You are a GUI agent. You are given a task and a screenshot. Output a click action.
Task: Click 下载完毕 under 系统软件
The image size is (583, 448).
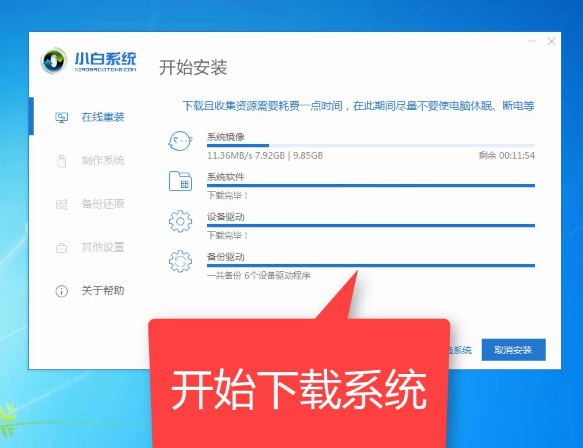[227, 196]
